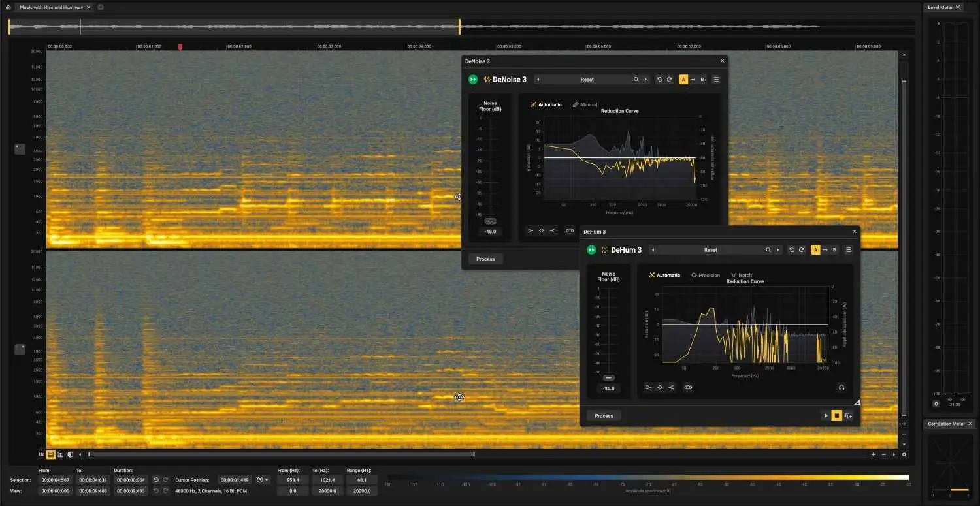Go to next preset in DeNoise 3
This screenshot has width=980, height=506.
click(x=646, y=80)
